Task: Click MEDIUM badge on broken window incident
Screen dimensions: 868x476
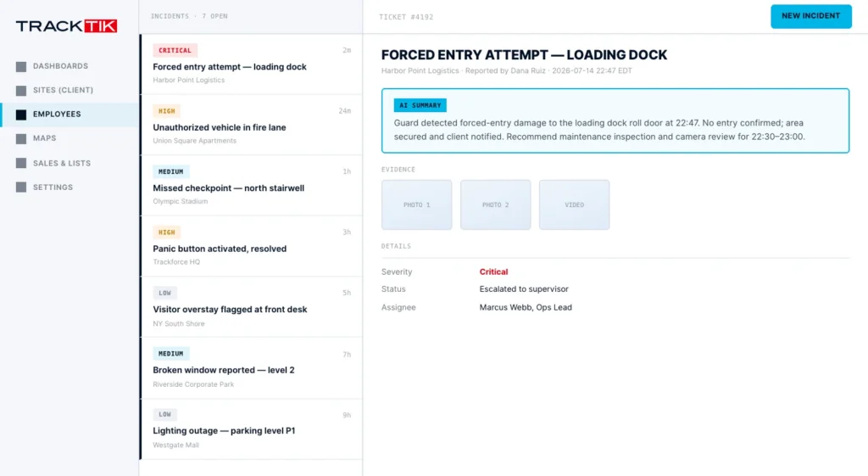Action: [x=171, y=354]
